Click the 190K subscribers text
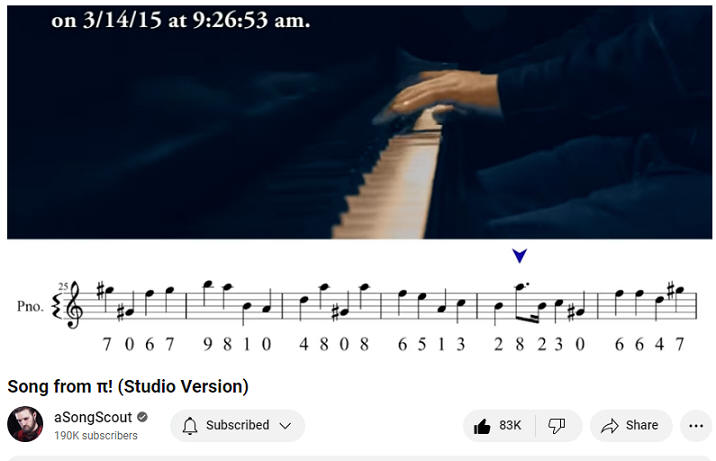This screenshot has height=461, width=716. click(96, 435)
